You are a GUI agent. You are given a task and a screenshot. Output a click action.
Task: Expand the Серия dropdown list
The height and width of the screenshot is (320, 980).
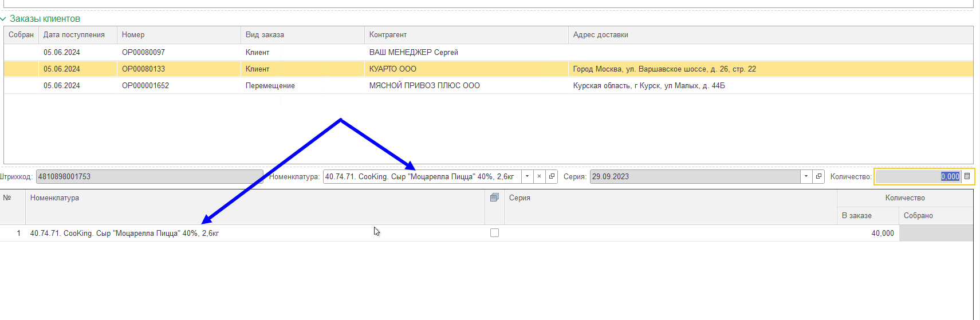click(806, 176)
